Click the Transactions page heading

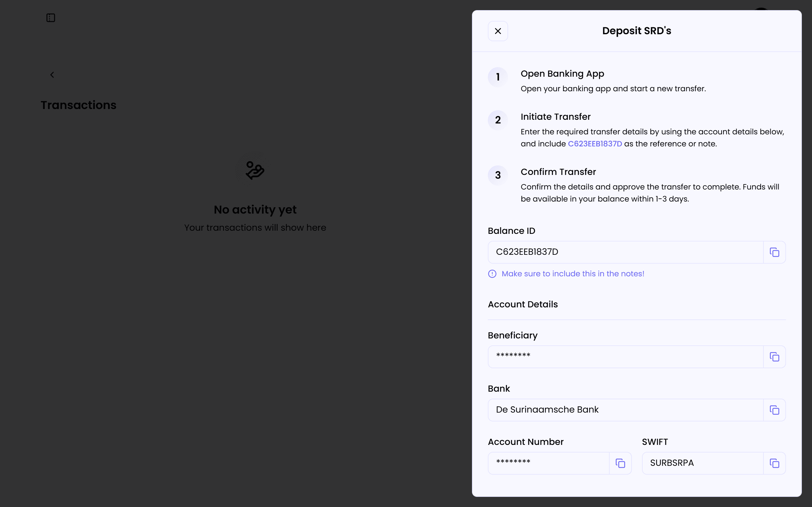coord(78,105)
